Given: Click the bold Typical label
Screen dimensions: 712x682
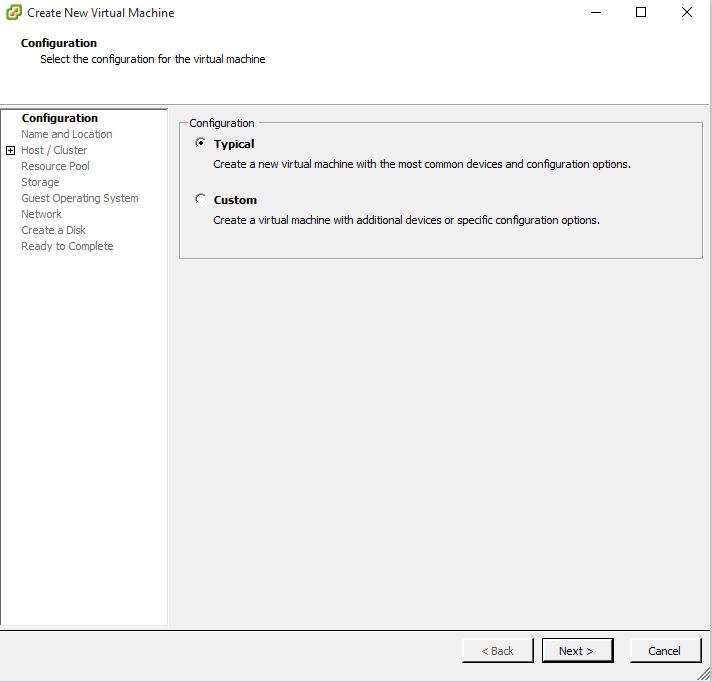Looking at the screenshot, I should (234, 144).
